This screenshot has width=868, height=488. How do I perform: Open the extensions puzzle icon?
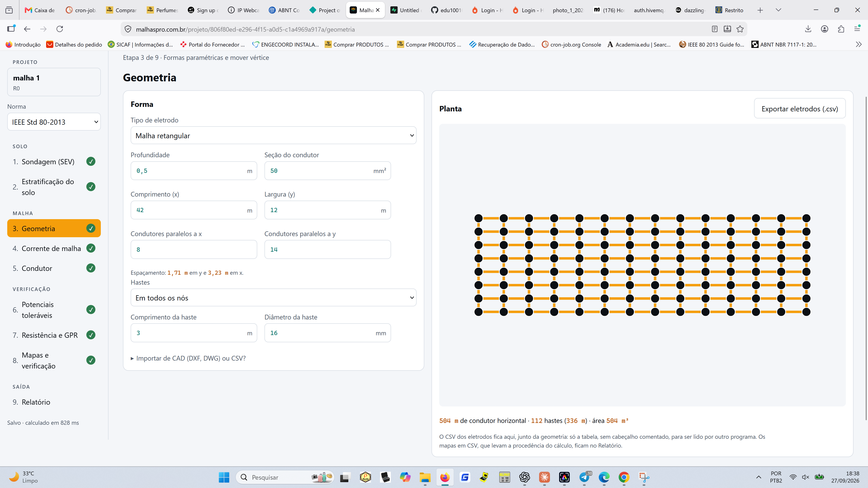[841, 29]
